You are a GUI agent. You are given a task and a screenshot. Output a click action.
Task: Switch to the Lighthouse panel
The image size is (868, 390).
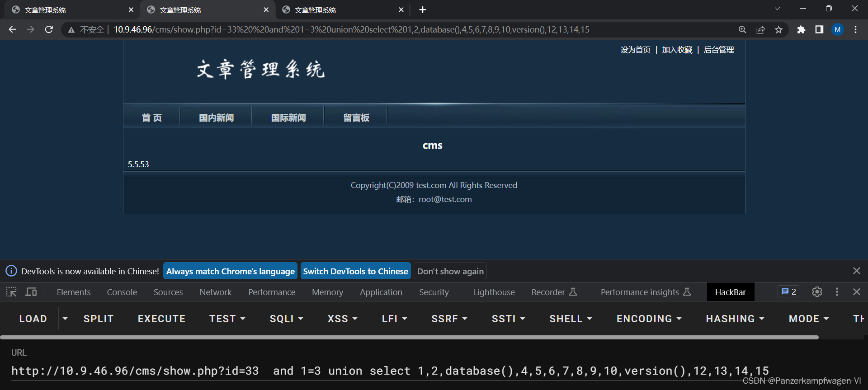[494, 292]
